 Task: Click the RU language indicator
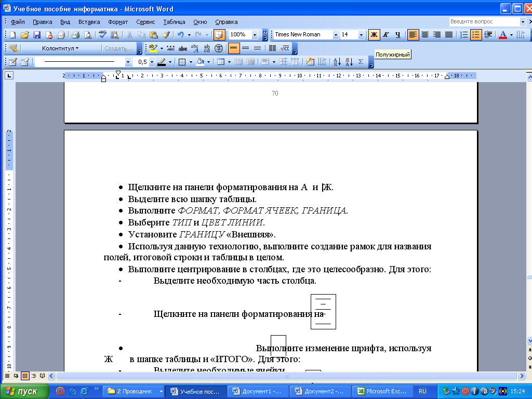click(x=422, y=392)
